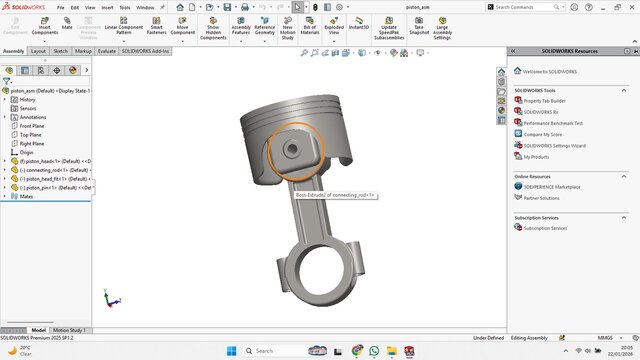The height and width of the screenshot is (360, 640).
Task: Open the DimXpertManager tab icon
Action: (57, 70)
